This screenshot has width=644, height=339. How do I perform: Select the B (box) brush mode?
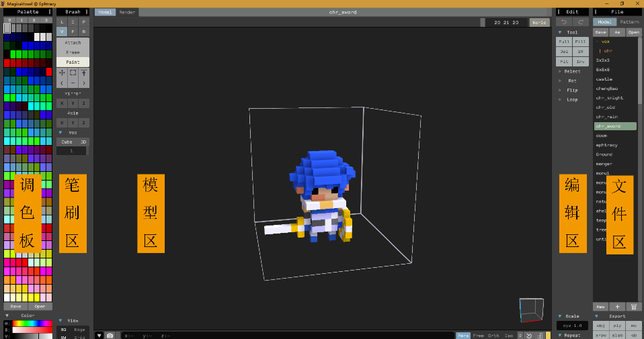coord(84,32)
